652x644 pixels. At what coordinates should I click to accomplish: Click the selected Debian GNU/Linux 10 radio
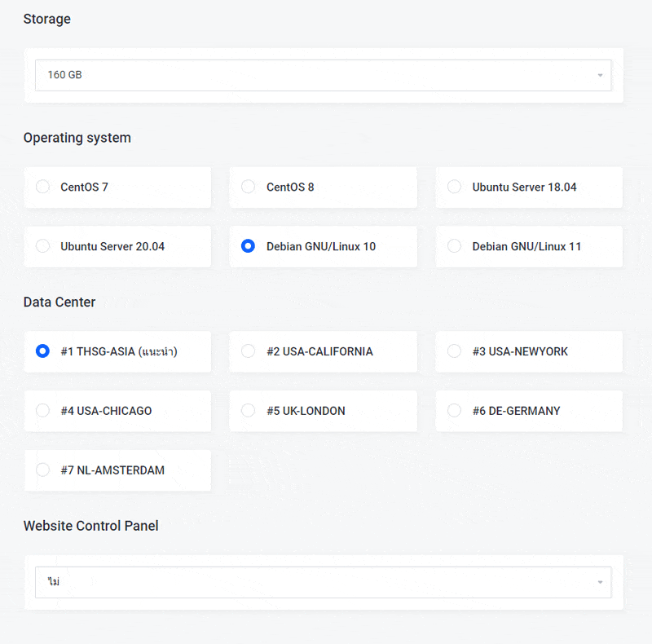click(249, 246)
